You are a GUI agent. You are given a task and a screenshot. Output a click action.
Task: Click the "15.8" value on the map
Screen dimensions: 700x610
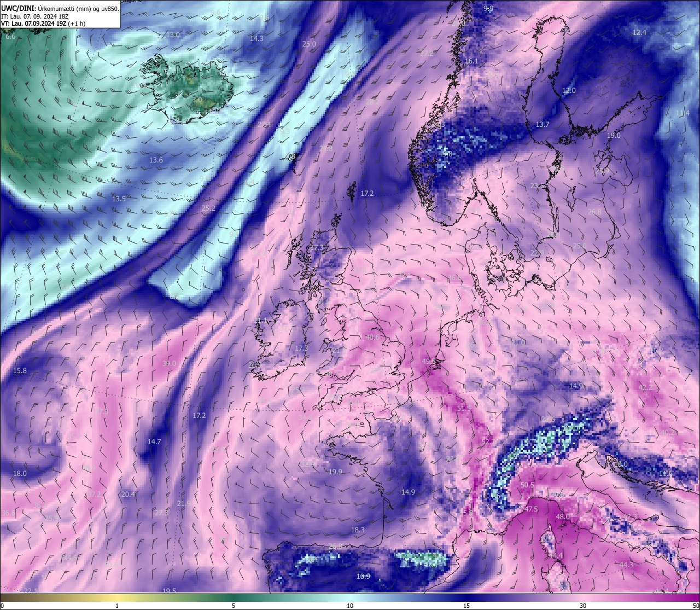[x=20, y=371]
